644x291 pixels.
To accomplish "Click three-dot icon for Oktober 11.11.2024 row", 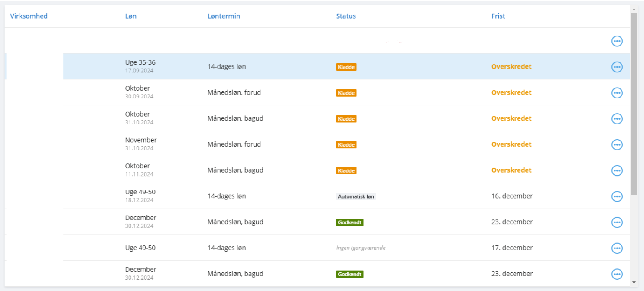I will [x=617, y=170].
